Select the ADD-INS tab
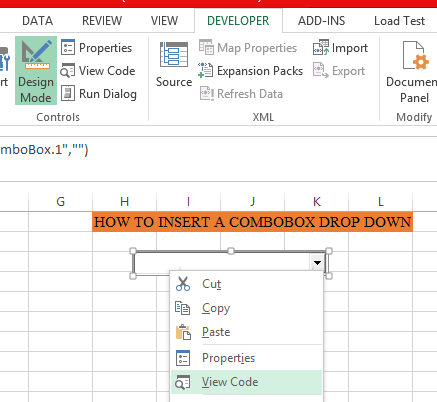The height and width of the screenshot is (402, 437). [321, 21]
